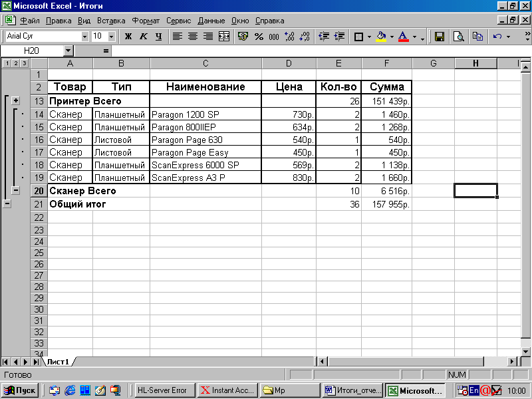Click horizontal scrollbar right arrow
The image size is (532, 399).
513,362
